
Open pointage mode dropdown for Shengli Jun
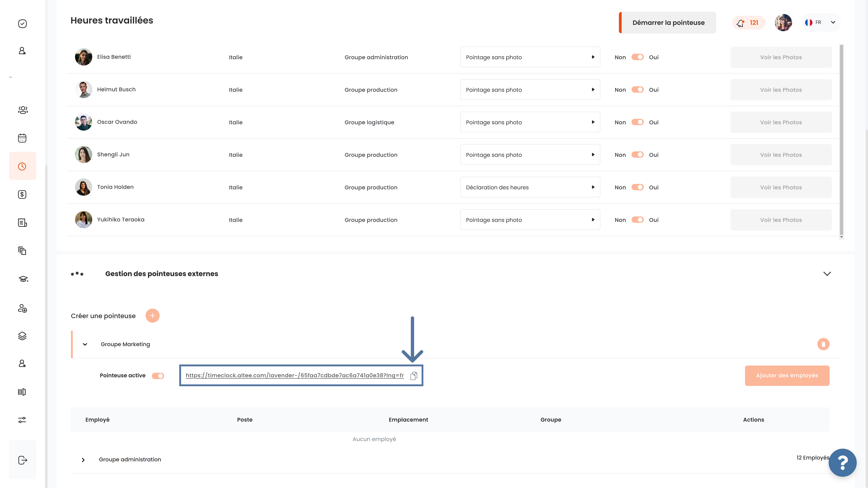pyautogui.click(x=530, y=155)
